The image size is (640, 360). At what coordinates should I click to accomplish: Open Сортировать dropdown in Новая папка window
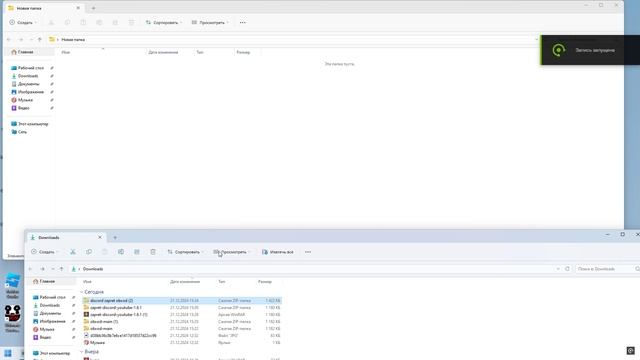pos(164,22)
